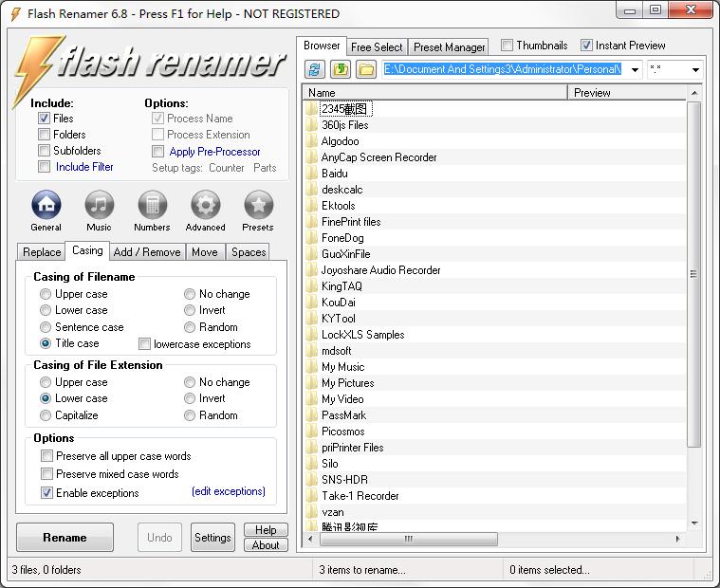Check Preserve all upper case words

coord(46,456)
